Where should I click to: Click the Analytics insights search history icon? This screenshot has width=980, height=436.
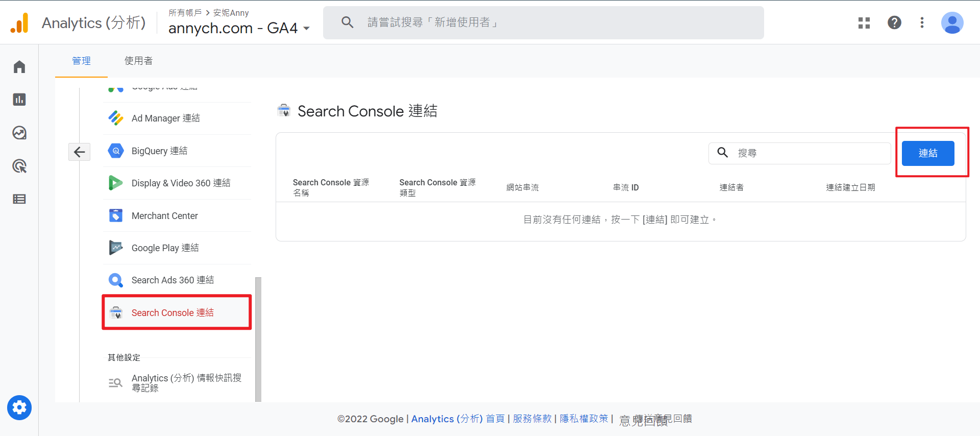pyautogui.click(x=115, y=383)
